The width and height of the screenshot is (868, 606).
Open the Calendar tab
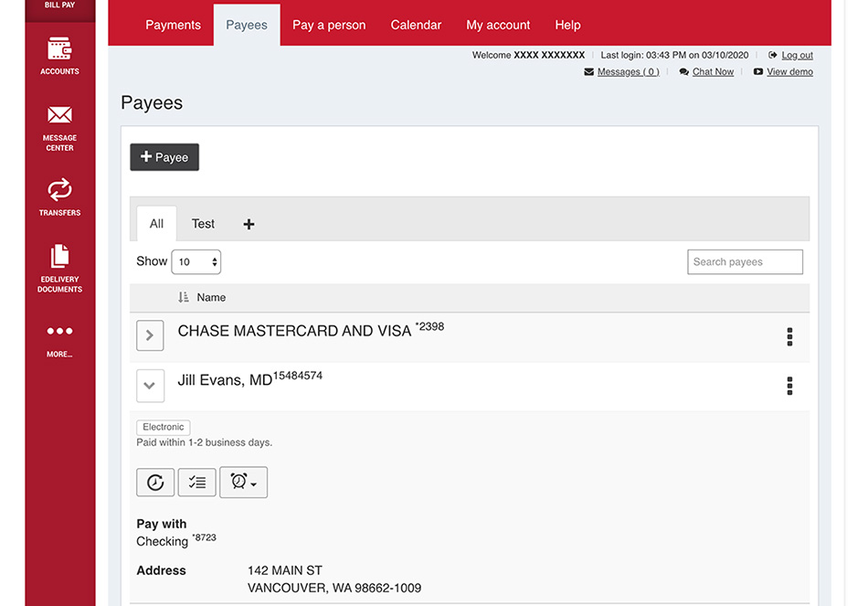point(416,25)
